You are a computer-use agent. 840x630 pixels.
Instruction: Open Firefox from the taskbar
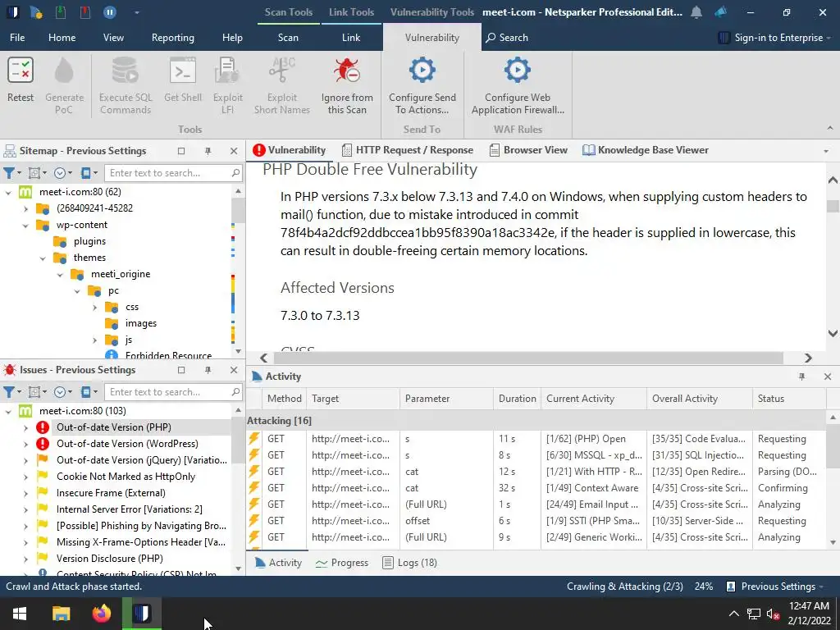click(101, 614)
